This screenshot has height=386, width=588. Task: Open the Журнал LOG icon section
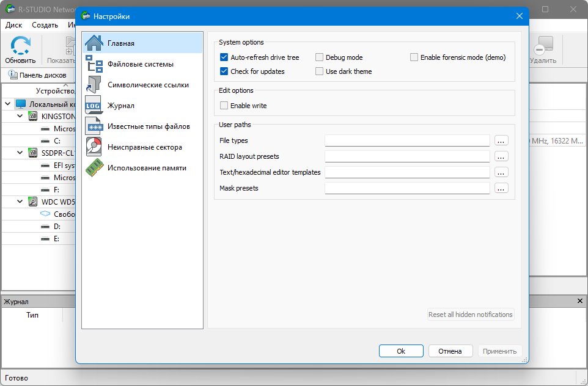tap(94, 106)
